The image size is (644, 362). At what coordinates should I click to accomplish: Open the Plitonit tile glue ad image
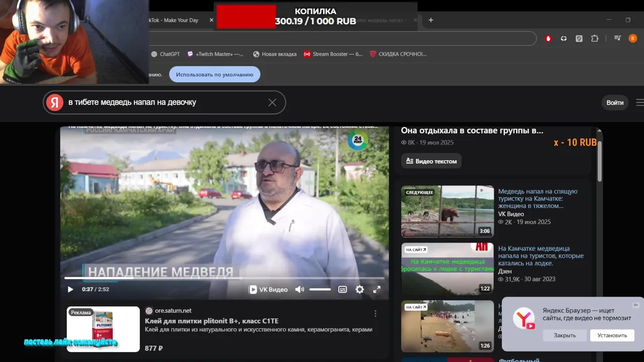103,329
